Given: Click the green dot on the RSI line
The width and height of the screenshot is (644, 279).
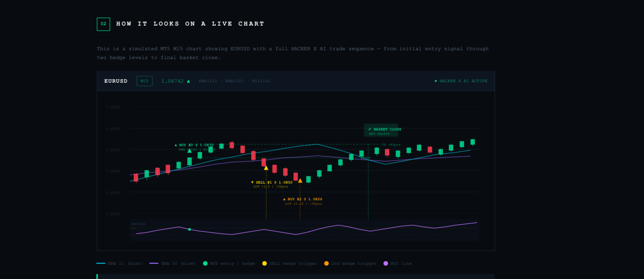Looking at the screenshot, I should [x=189, y=229].
